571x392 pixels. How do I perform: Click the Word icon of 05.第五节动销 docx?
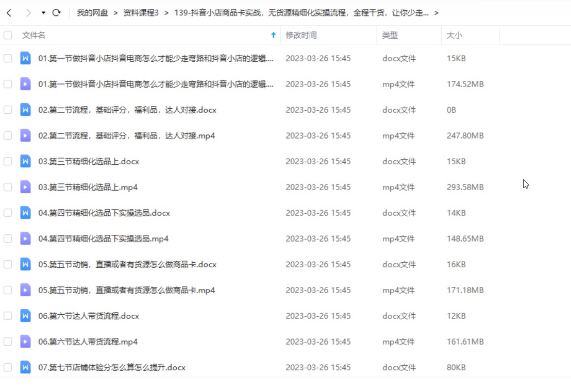[x=25, y=264]
